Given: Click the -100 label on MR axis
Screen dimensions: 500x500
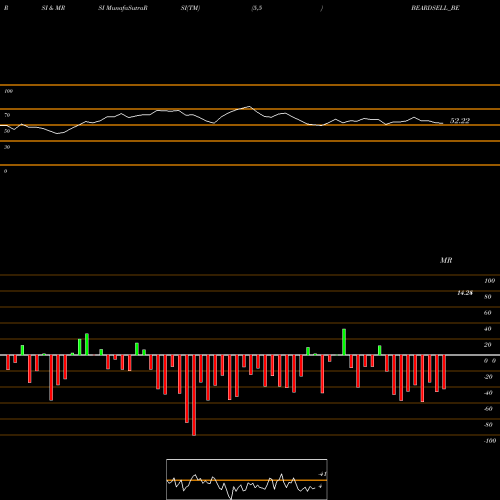Looking at the screenshot, I should click(490, 441).
